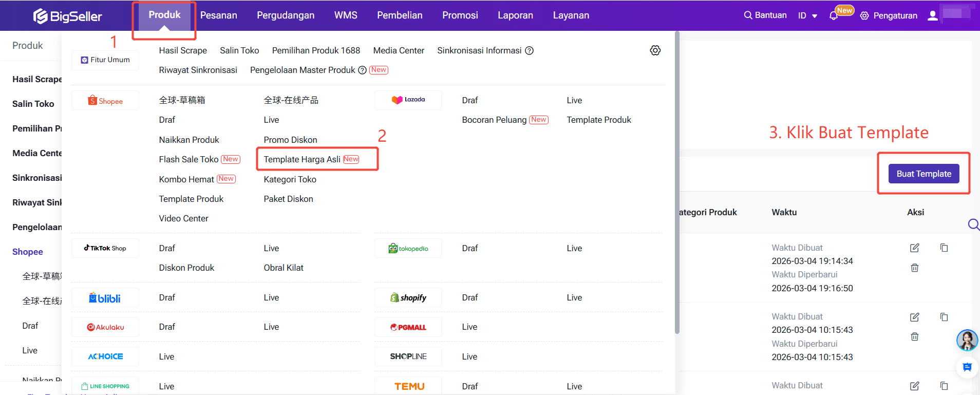Open the Pengaturan settings menu
Viewport: 980px width, 395px height.
point(889,15)
